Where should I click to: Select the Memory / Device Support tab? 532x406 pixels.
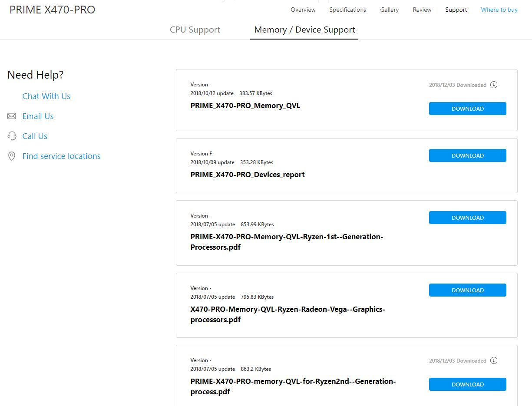point(304,30)
